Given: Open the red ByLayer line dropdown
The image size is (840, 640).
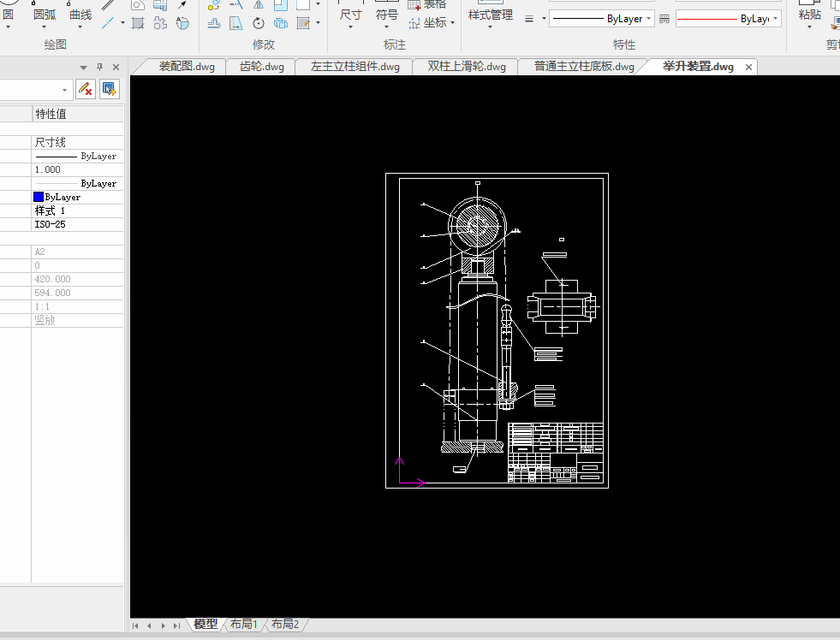Looking at the screenshot, I should pyautogui.click(x=775, y=18).
